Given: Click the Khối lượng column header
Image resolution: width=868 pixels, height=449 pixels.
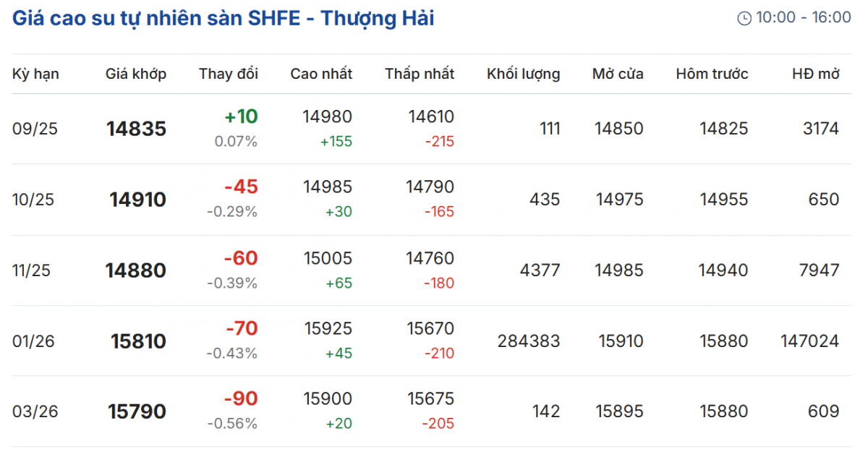Looking at the screenshot, I should (523, 74).
